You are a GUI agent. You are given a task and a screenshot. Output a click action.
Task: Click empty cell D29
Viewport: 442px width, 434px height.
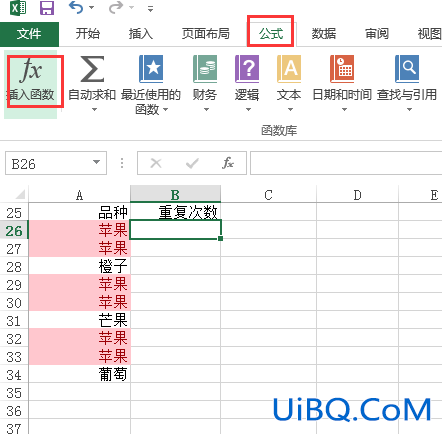click(x=357, y=284)
